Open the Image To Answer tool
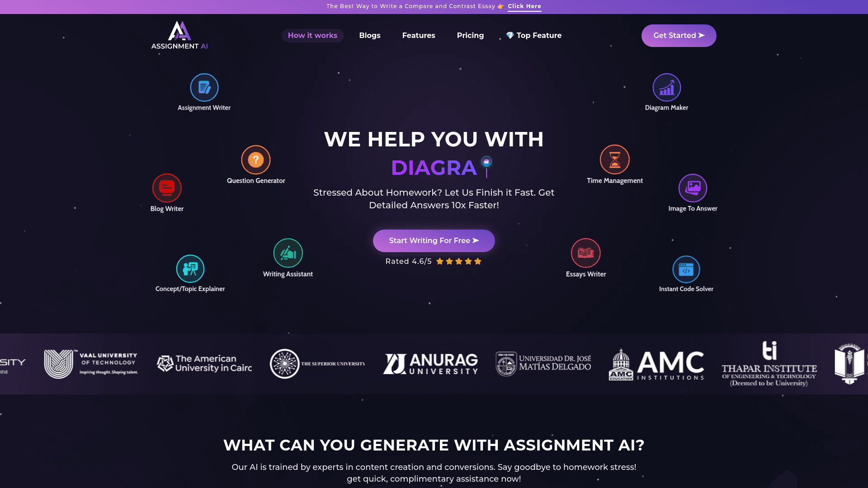 pos(693,188)
